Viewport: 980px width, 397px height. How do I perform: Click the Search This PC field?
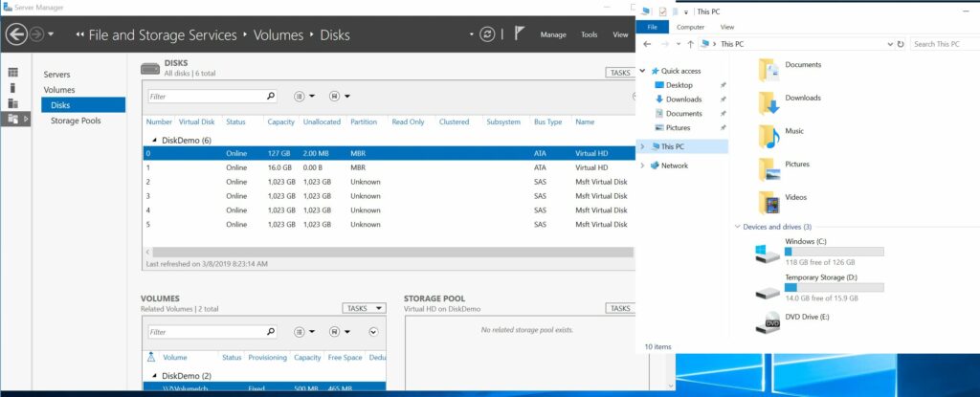point(944,44)
